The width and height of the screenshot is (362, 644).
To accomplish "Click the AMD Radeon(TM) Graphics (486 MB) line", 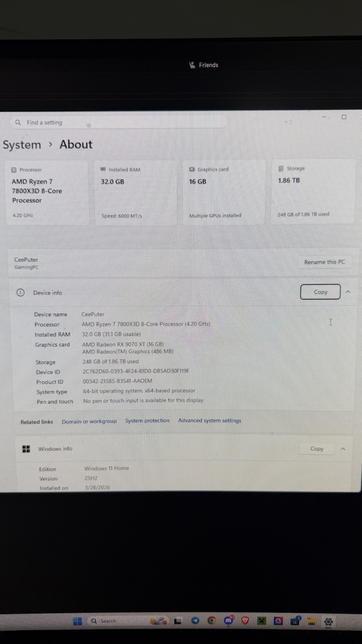I will pos(128,351).
